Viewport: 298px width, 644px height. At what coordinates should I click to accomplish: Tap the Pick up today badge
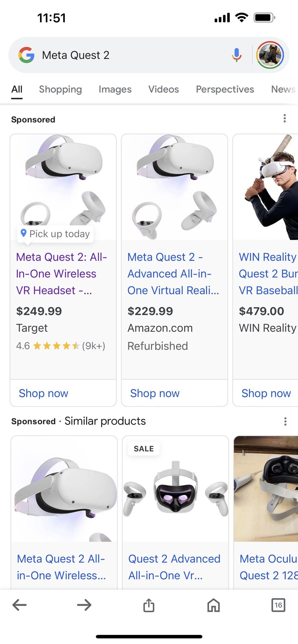tap(56, 234)
